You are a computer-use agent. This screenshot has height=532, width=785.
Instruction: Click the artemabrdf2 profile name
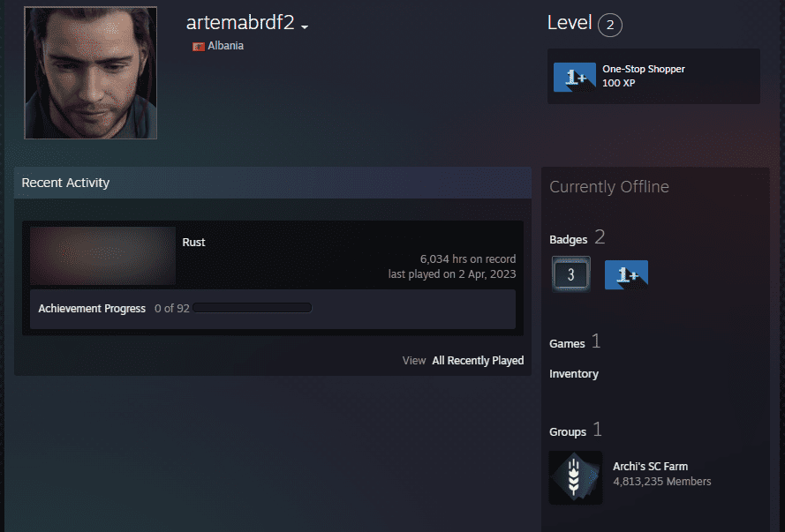(240, 23)
